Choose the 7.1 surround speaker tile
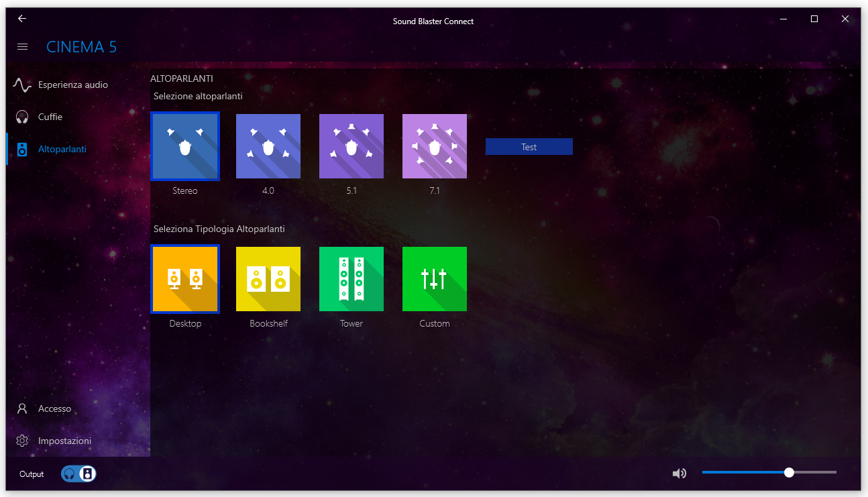 click(435, 146)
